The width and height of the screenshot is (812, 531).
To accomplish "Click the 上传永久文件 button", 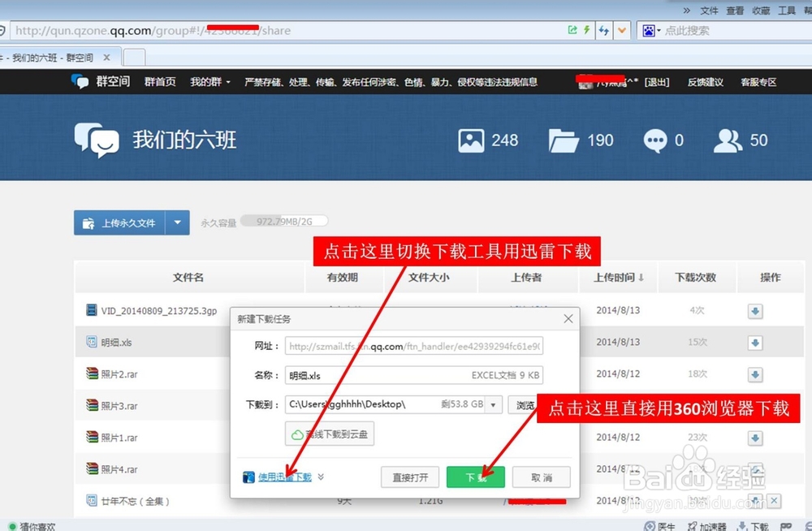I will [x=119, y=222].
